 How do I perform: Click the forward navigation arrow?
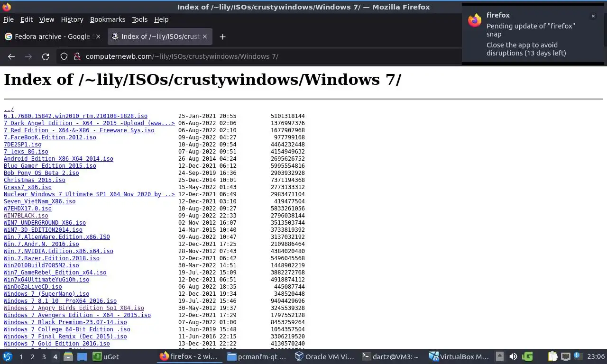28,56
